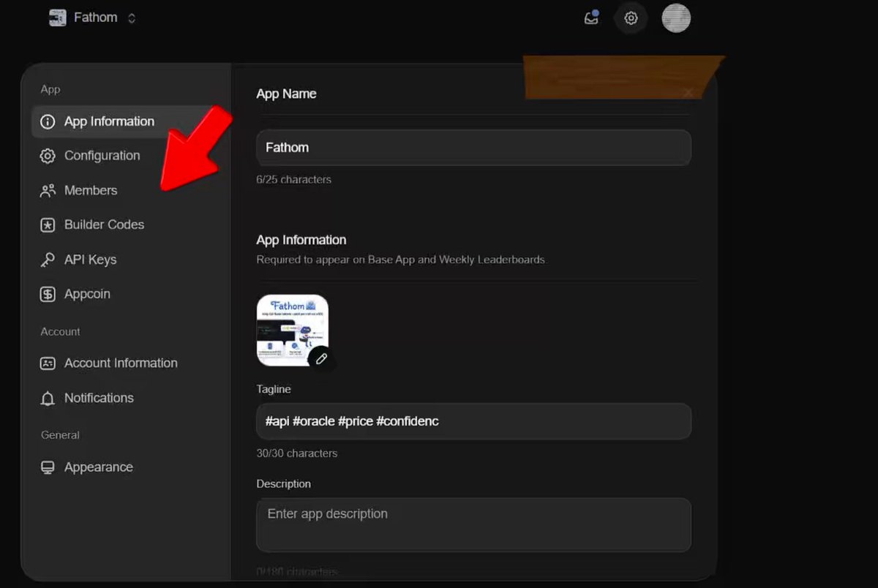Open the profile avatar in the top bar
The image size is (878, 588).
click(x=676, y=18)
